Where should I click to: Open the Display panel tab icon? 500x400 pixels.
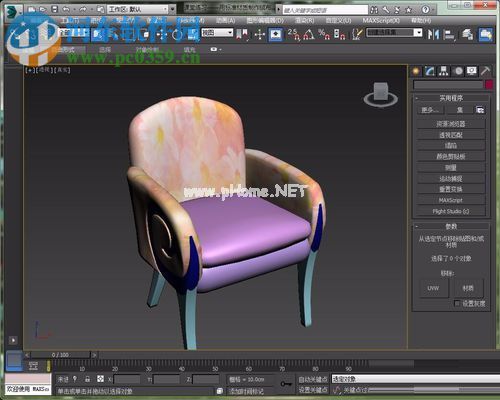point(472,71)
